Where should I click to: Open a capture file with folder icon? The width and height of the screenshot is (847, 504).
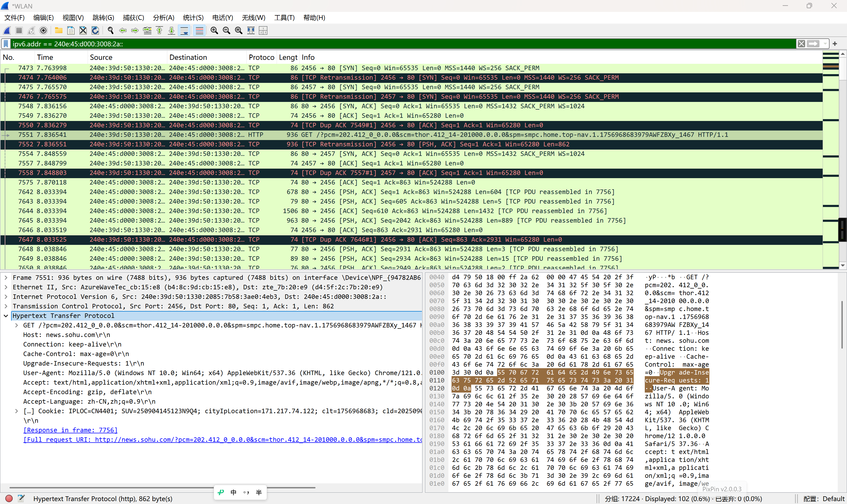coord(59,30)
